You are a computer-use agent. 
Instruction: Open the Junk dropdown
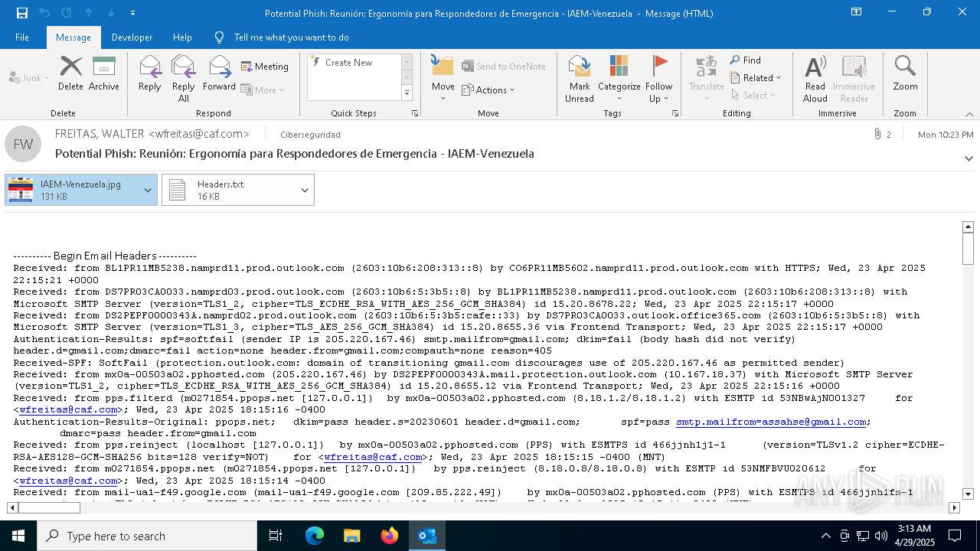(29, 77)
